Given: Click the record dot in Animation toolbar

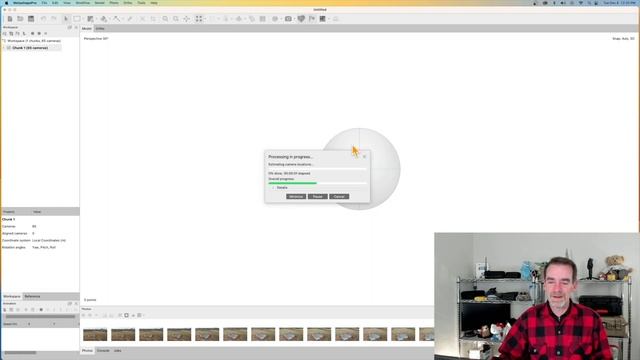Looking at the screenshot, I should pos(41,310).
